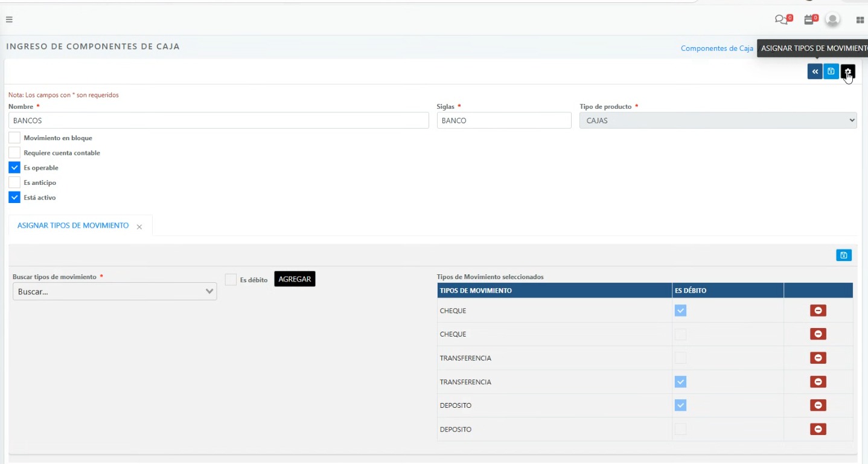The image size is (868, 464).
Task: Click the save icon above the movement table
Action: (843, 254)
